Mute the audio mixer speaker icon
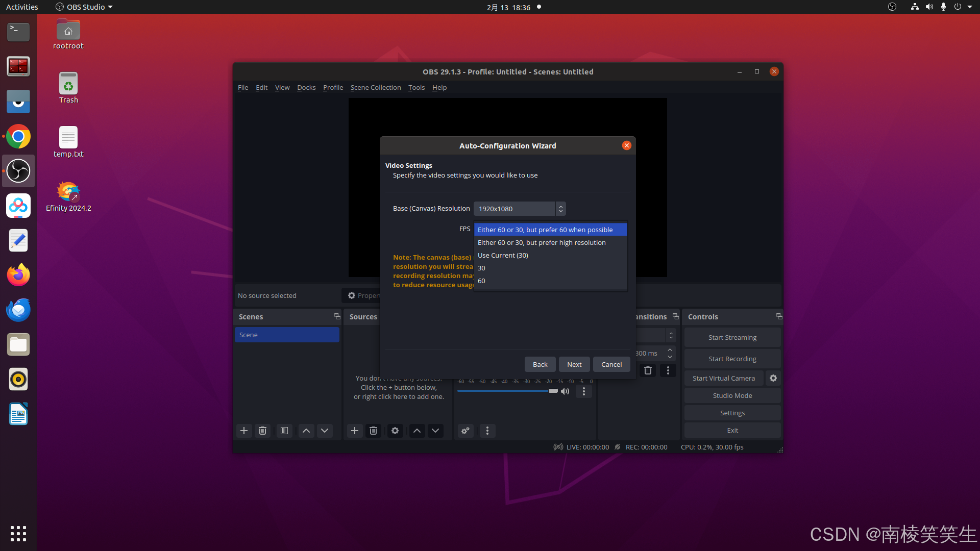This screenshot has width=980, height=551. (565, 391)
